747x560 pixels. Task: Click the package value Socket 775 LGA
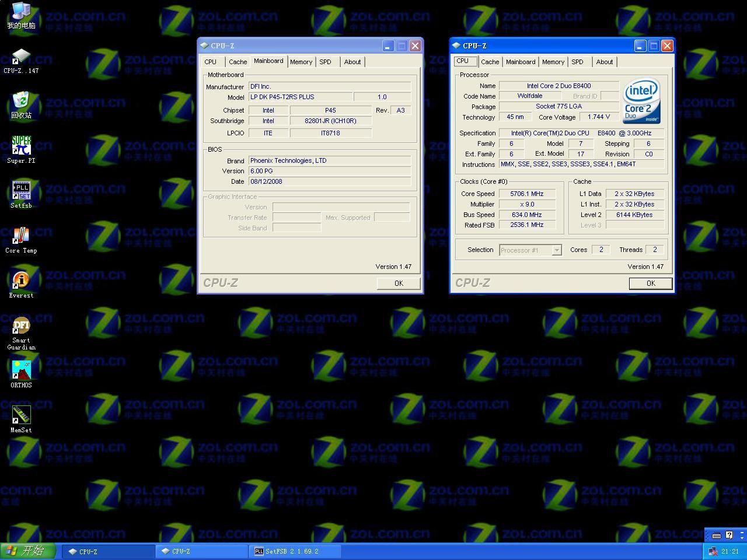tap(558, 107)
